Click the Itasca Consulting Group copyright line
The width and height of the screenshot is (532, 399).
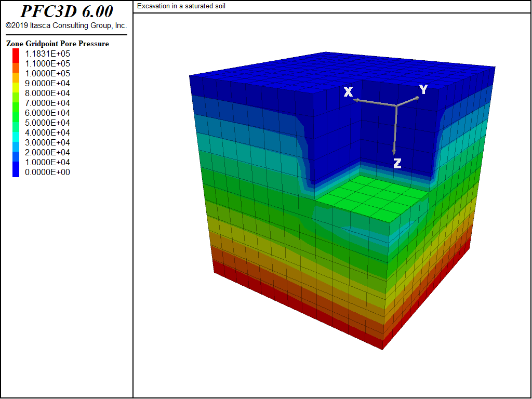66,25
